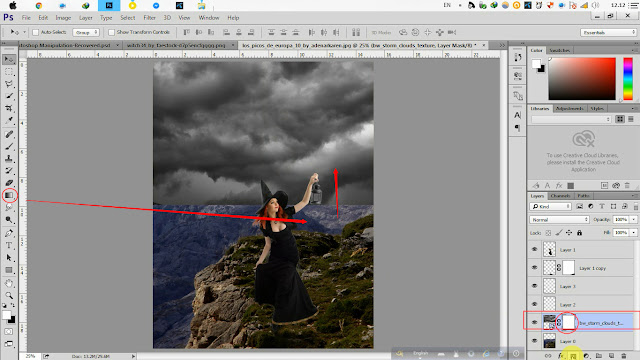Hide Layer 1 copy visibility eye
This screenshot has width=640, height=360.
click(535, 268)
